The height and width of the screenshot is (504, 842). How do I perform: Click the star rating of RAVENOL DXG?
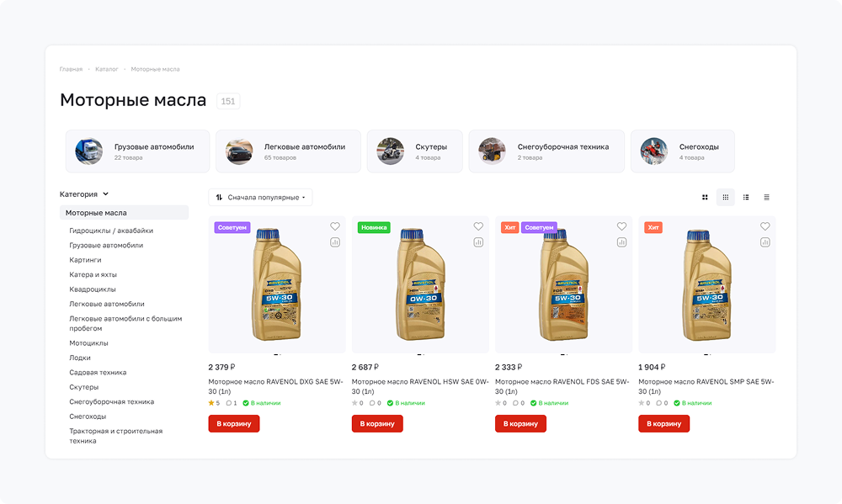[x=214, y=403]
